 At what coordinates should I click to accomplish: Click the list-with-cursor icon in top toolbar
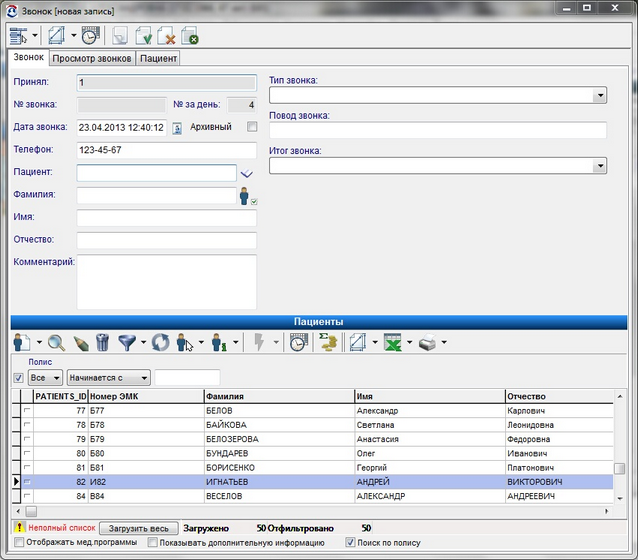coord(19,36)
